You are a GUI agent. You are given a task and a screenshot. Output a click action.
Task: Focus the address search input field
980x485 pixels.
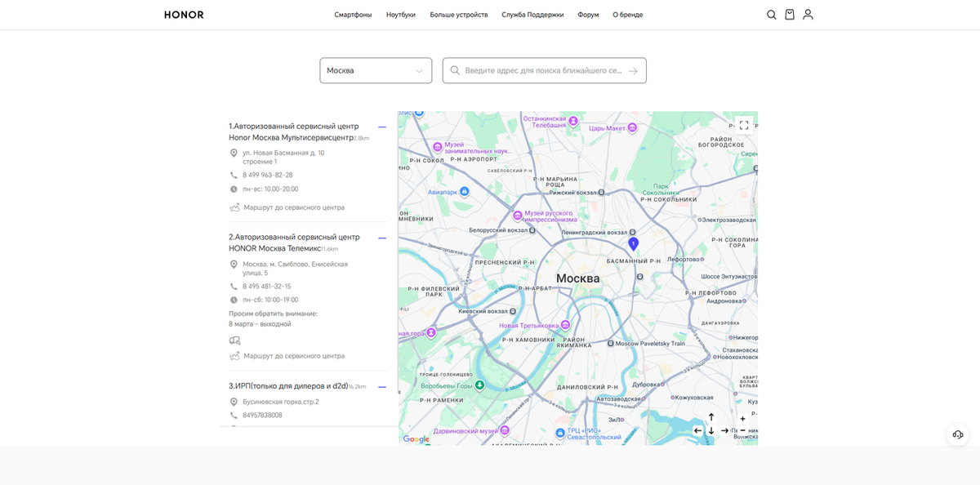pyautogui.click(x=544, y=71)
